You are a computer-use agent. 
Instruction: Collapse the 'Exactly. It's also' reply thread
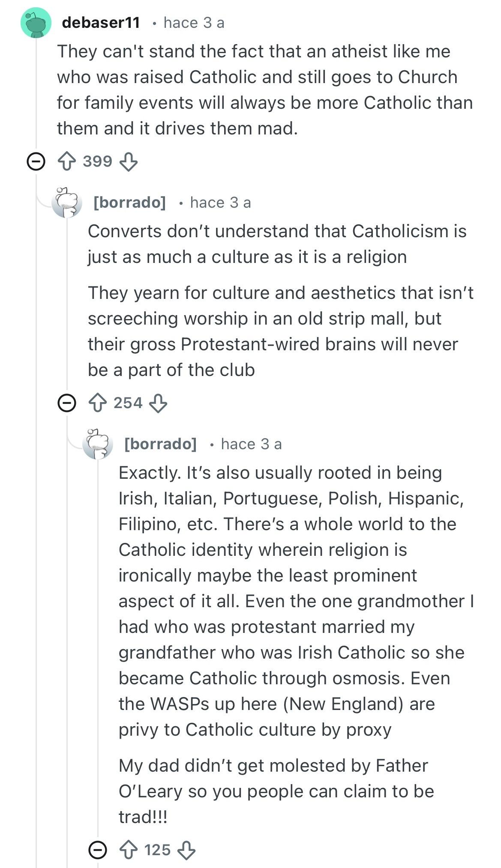point(98,850)
